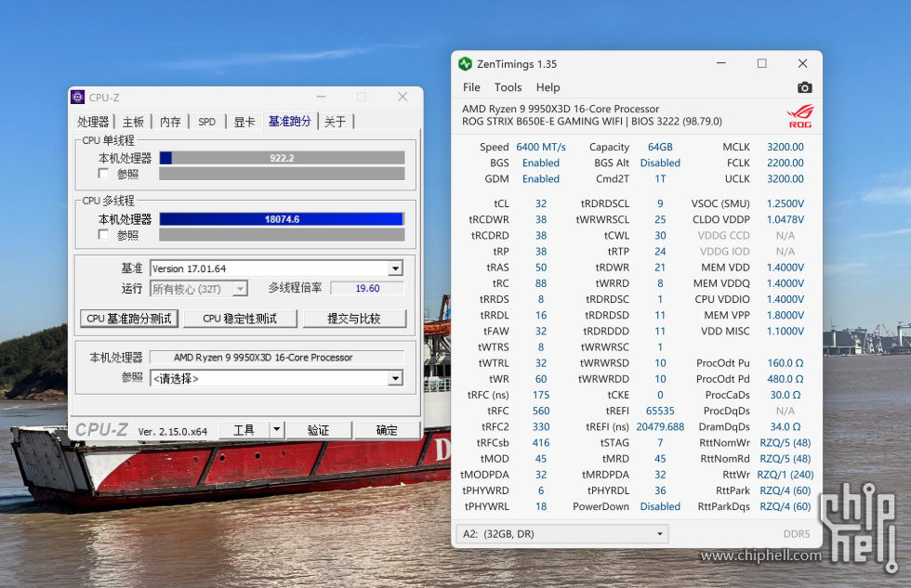This screenshot has height=588, width=911.
Task: Click the tPHYRDL value 36
Action: (x=660, y=490)
